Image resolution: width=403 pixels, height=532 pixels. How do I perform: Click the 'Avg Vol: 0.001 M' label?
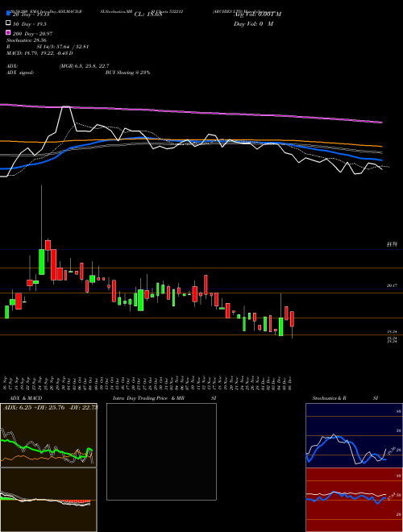(x=258, y=15)
